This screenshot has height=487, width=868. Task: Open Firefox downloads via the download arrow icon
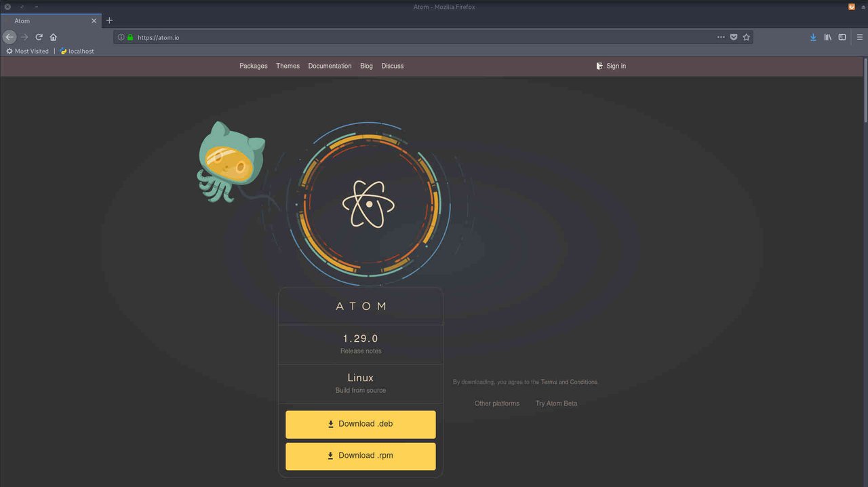pos(813,37)
